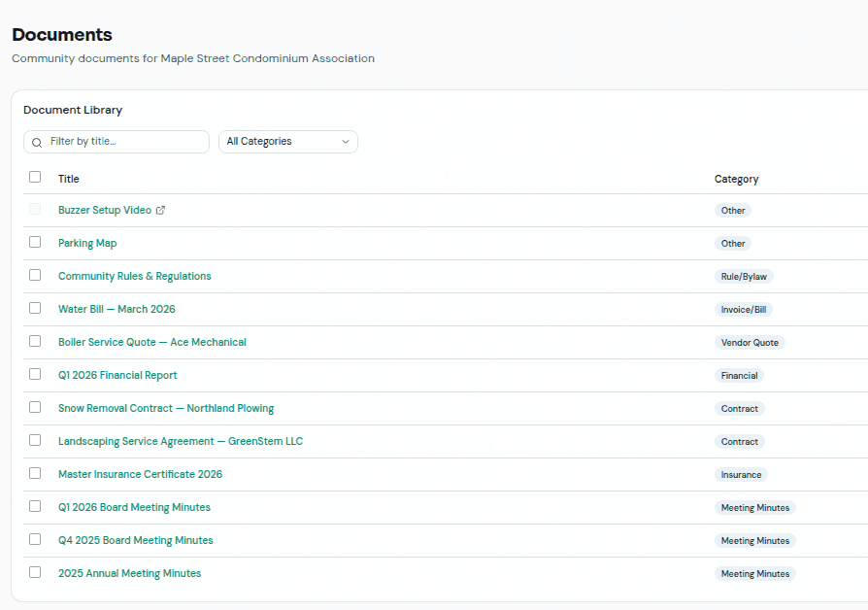This screenshot has height=610, width=868.
Task: Select the Master Insurance Certificate 2026 checkbox
Action: pyautogui.click(x=35, y=473)
